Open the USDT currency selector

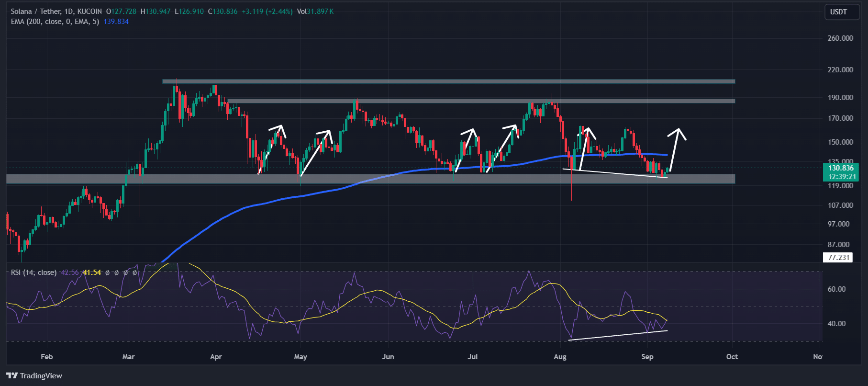[x=838, y=12]
